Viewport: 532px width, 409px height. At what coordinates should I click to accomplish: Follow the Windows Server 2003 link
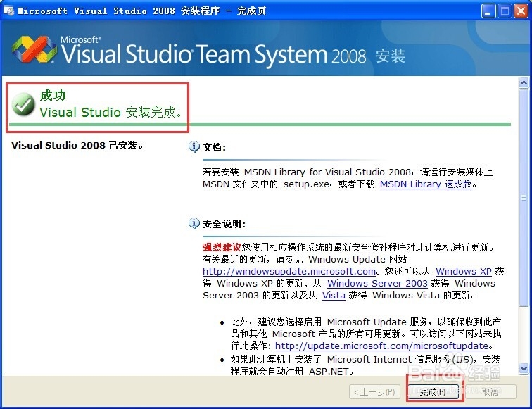[x=377, y=284]
